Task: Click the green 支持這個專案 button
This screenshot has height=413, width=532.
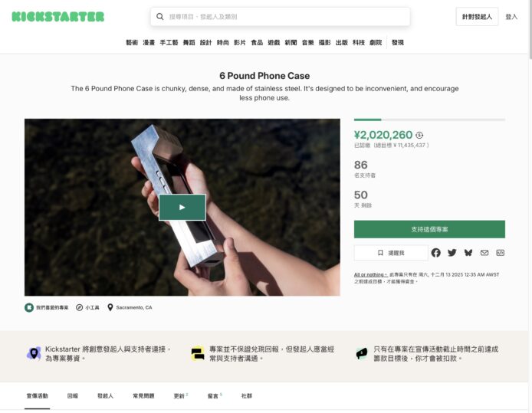Action: pyautogui.click(x=429, y=229)
